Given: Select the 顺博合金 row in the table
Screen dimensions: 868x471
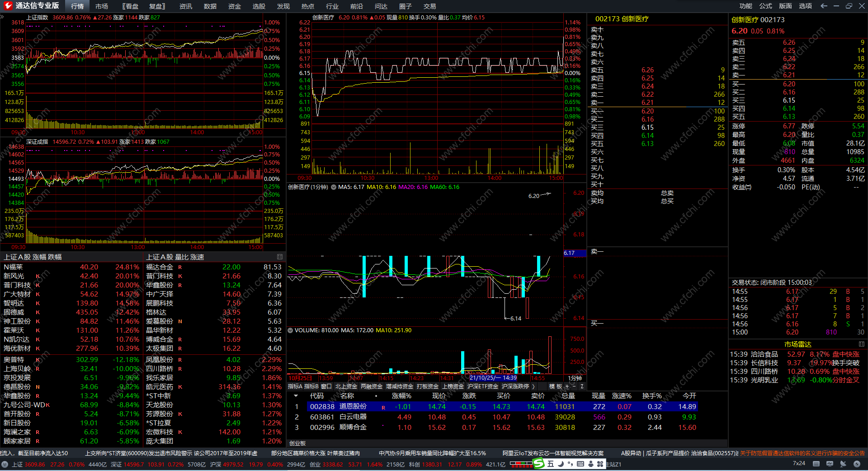Looking at the screenshot, I should coord(493,428).
